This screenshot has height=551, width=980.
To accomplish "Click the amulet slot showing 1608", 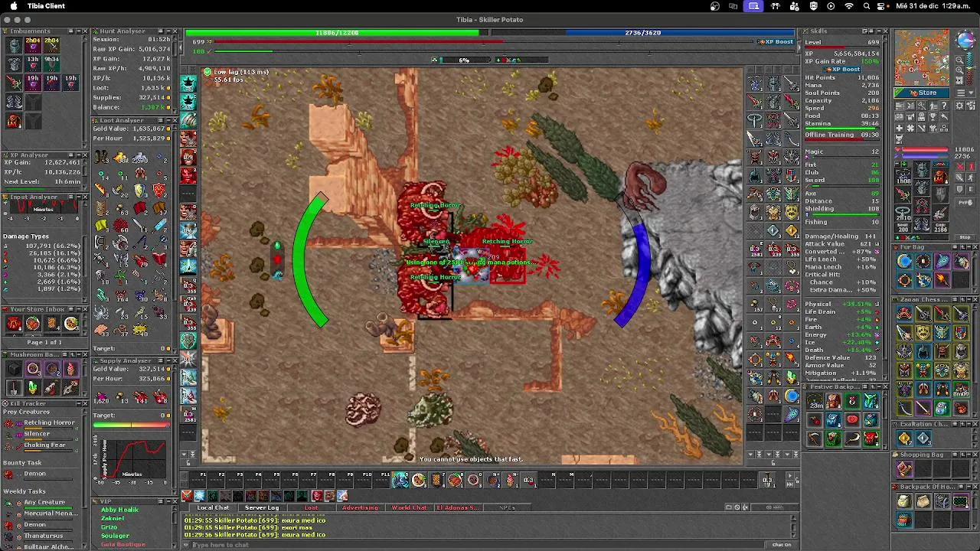I will [x=903, y=176].
